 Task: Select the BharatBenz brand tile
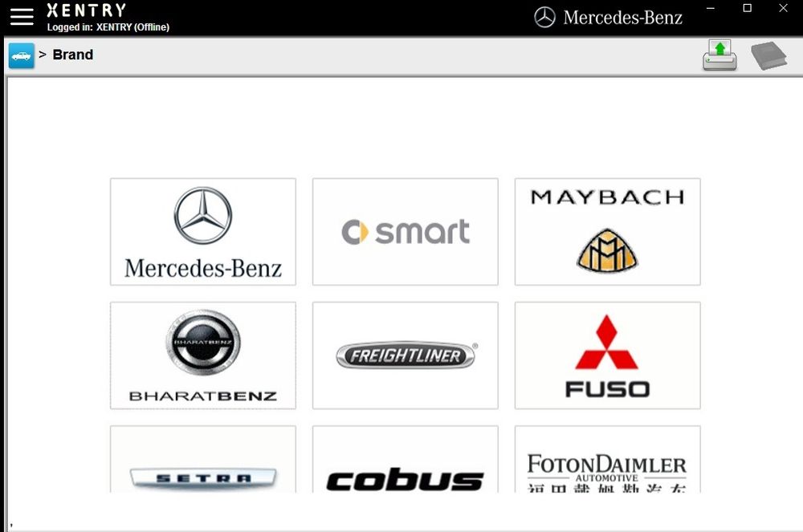pos(203,355)
